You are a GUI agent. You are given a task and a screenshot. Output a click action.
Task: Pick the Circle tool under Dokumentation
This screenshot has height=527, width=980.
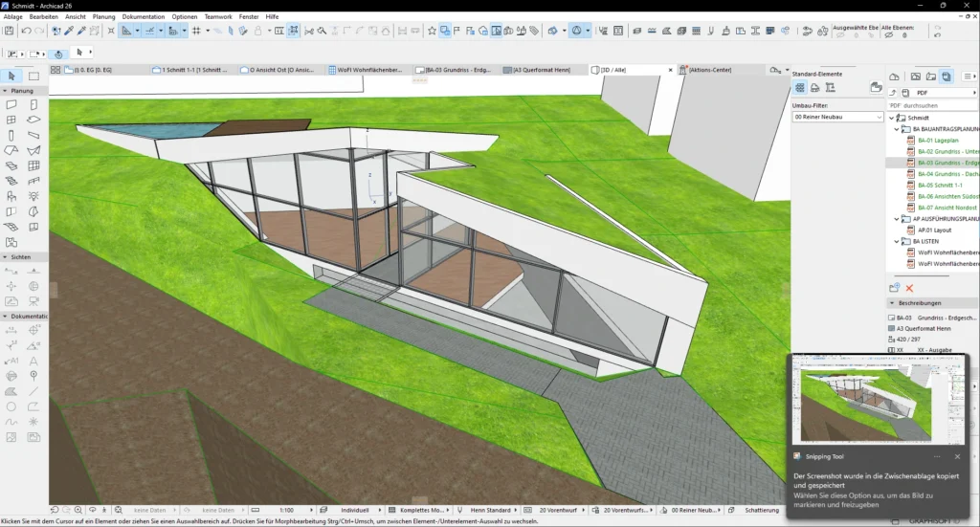(11, 406)
